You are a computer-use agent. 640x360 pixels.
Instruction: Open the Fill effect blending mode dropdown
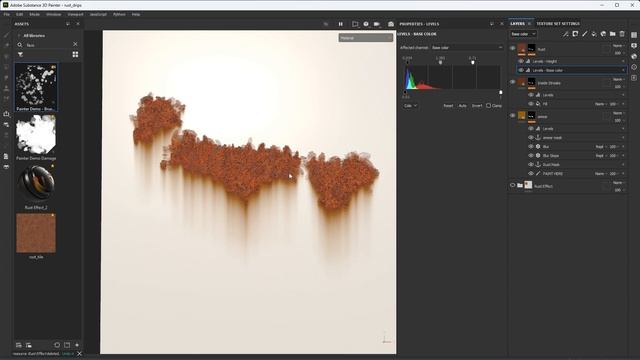click(x=600, y=104)
